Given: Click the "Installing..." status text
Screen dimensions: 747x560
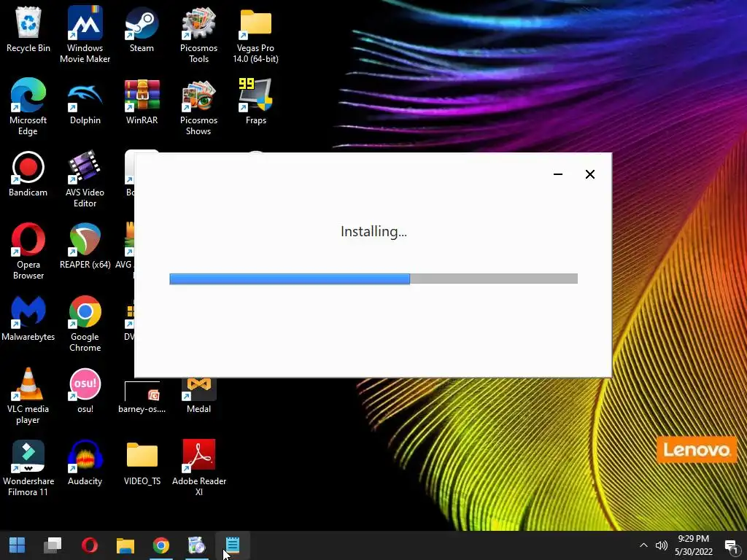Looking at the screenshot, I should point(373,231).
